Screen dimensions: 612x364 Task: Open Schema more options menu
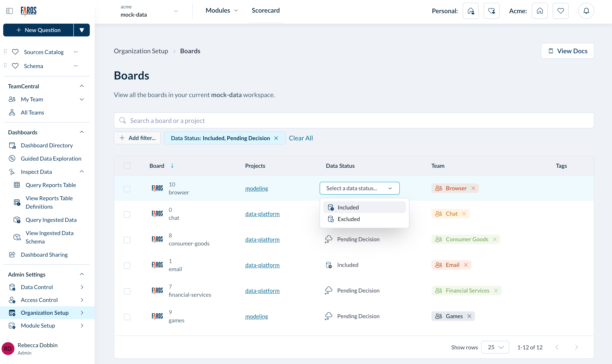pos(76,66)
